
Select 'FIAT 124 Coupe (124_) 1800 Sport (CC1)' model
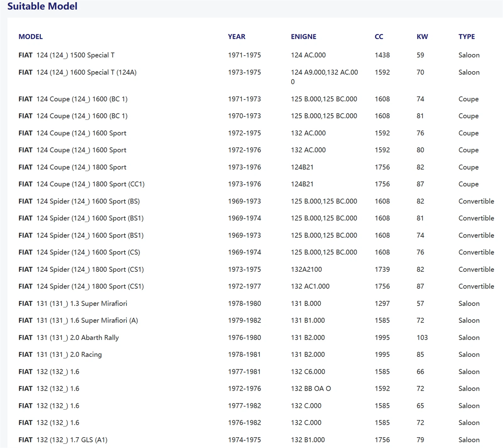[81, 184]
